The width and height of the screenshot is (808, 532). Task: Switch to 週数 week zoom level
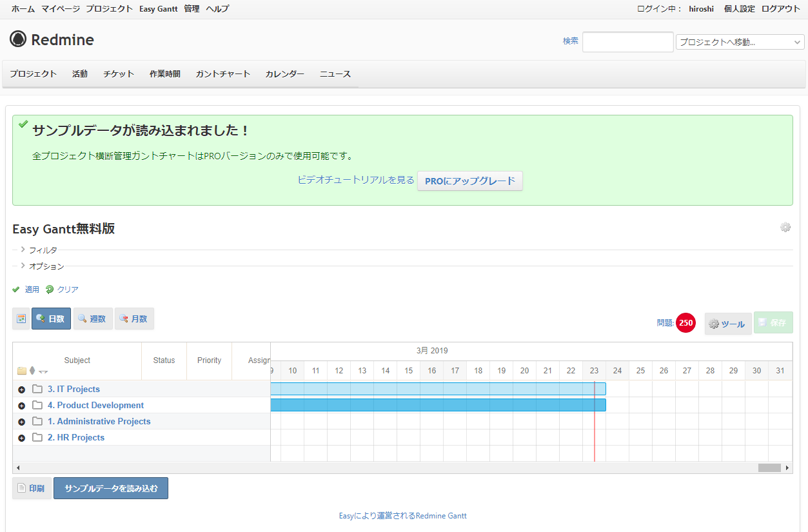[92, 318]
